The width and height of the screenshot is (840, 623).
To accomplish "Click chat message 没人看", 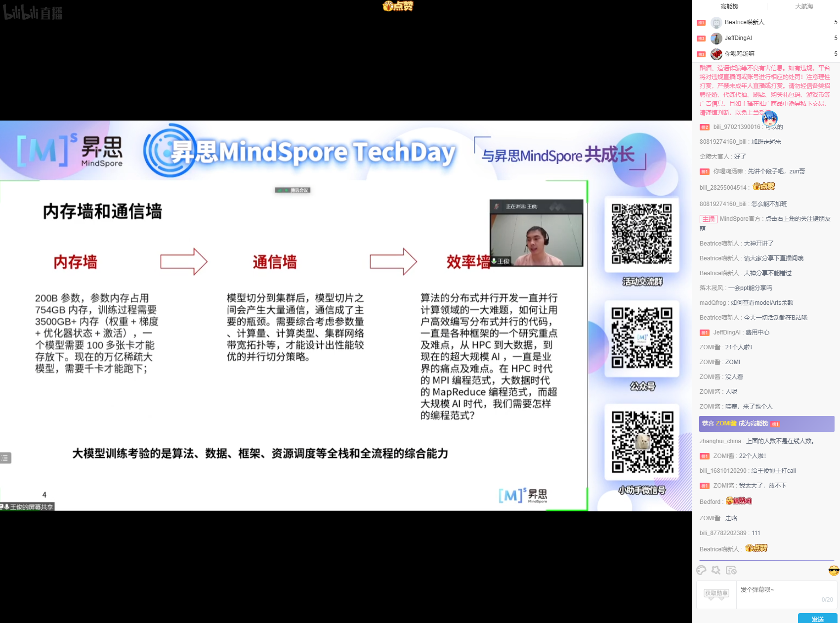I will (x=734, y=377).
